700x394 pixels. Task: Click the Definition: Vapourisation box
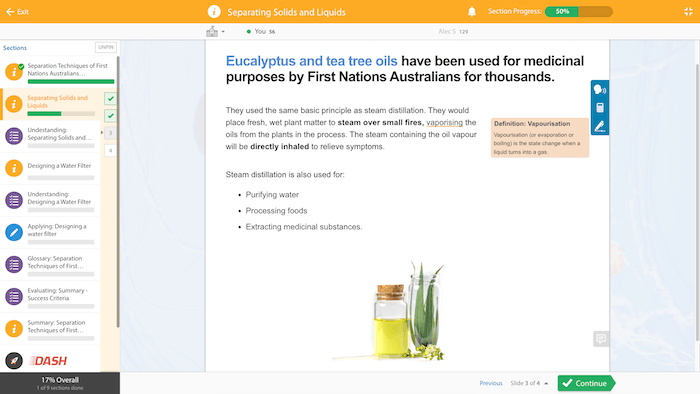coord(540,137)
